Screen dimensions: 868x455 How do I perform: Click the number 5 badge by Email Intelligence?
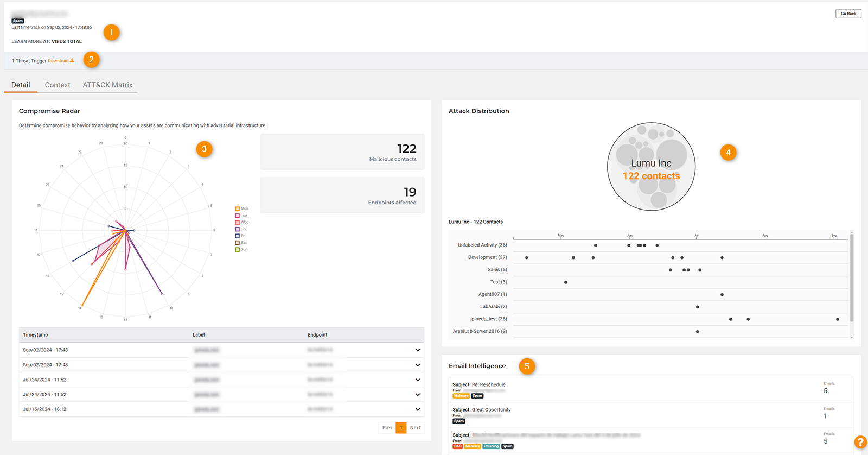pos(526,366)
